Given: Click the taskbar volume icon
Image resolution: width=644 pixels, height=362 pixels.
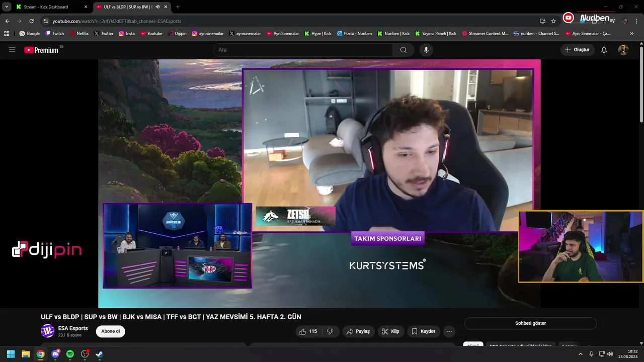Looking at the screenshot, I should point(610,354).
